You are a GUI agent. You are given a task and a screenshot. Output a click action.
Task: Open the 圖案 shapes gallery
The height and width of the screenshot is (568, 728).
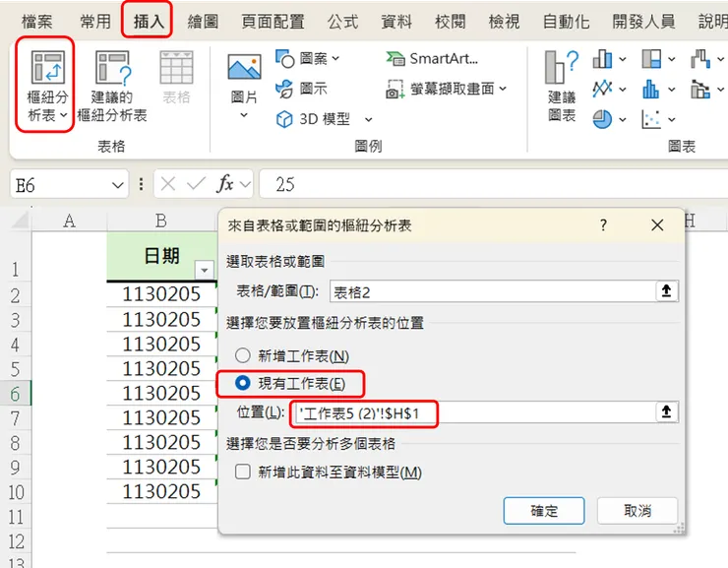(307, 58)
